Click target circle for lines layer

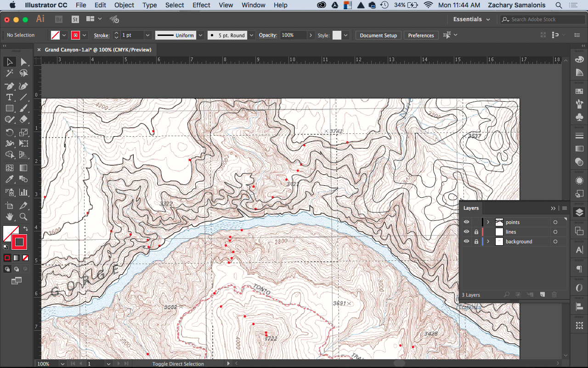click(x=555, y=232)
